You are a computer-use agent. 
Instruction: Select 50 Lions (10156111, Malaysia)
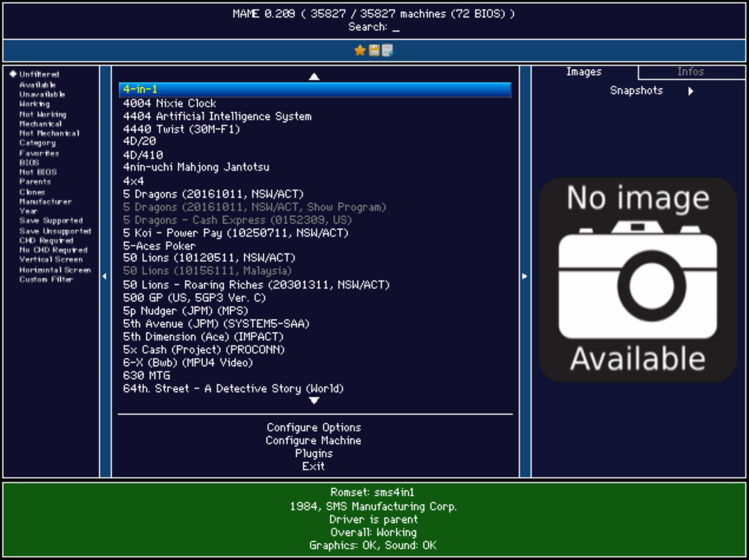207,271
